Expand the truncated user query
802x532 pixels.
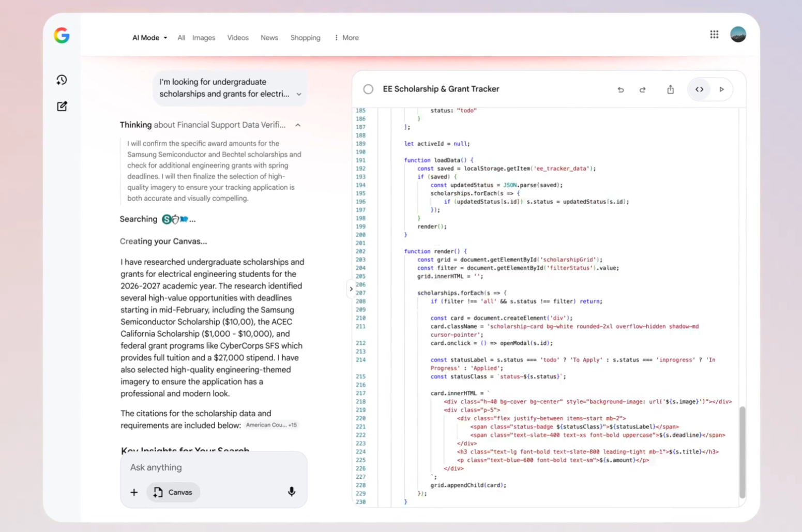click(298, 94)
